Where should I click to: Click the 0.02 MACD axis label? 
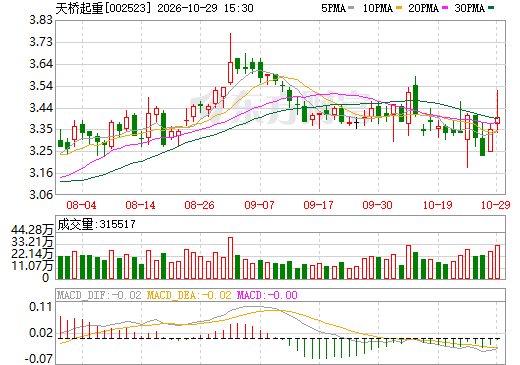(41, 333)
